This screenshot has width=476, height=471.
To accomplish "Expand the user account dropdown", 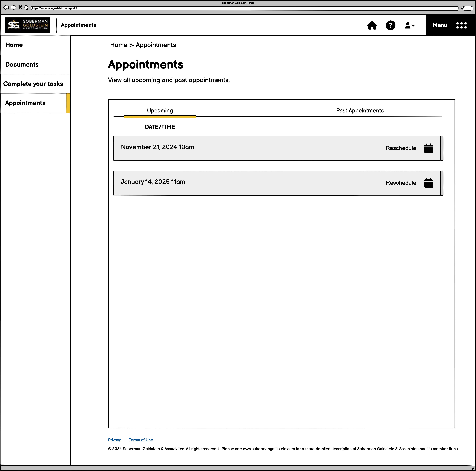I will (x=410, y=25).
